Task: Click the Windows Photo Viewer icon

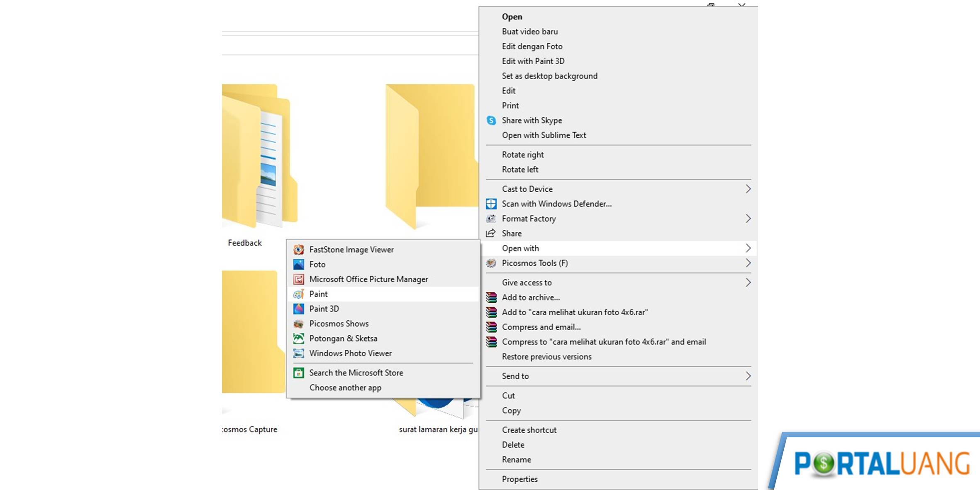Action: pos(299,353)
